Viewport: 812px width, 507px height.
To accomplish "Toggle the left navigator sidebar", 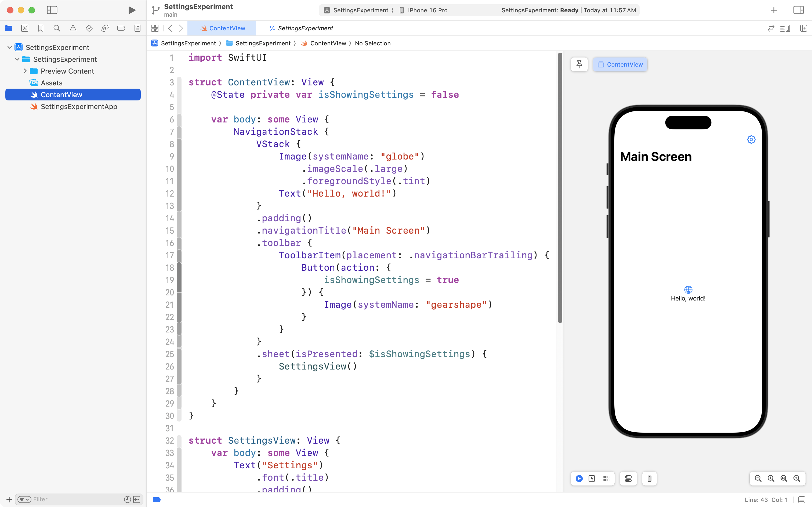I will [x=52, y=10].
